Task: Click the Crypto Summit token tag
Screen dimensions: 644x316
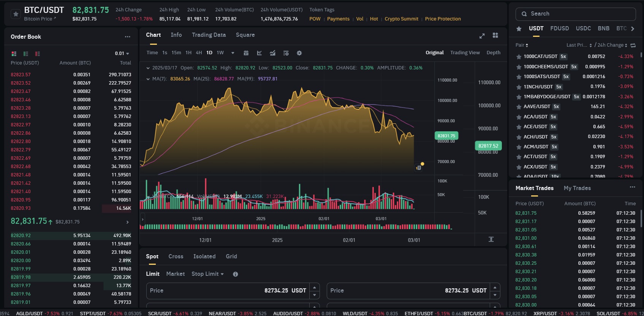Action: point(401,19)
